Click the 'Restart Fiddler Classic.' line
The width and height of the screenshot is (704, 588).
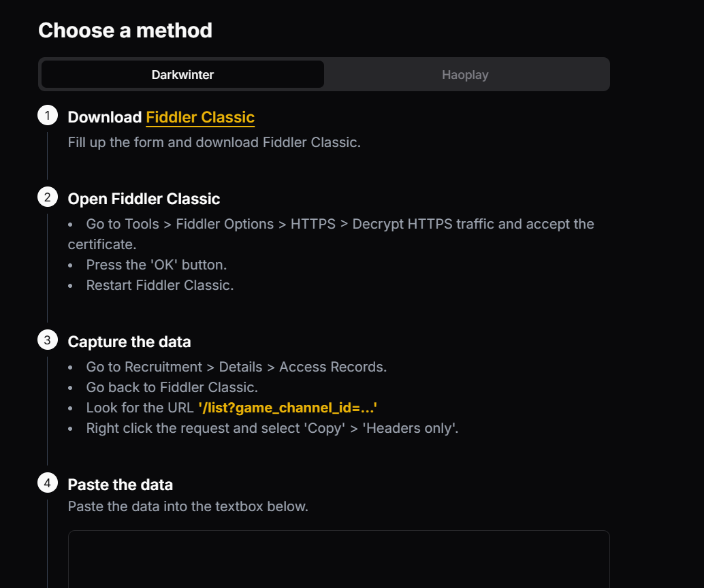160,285
